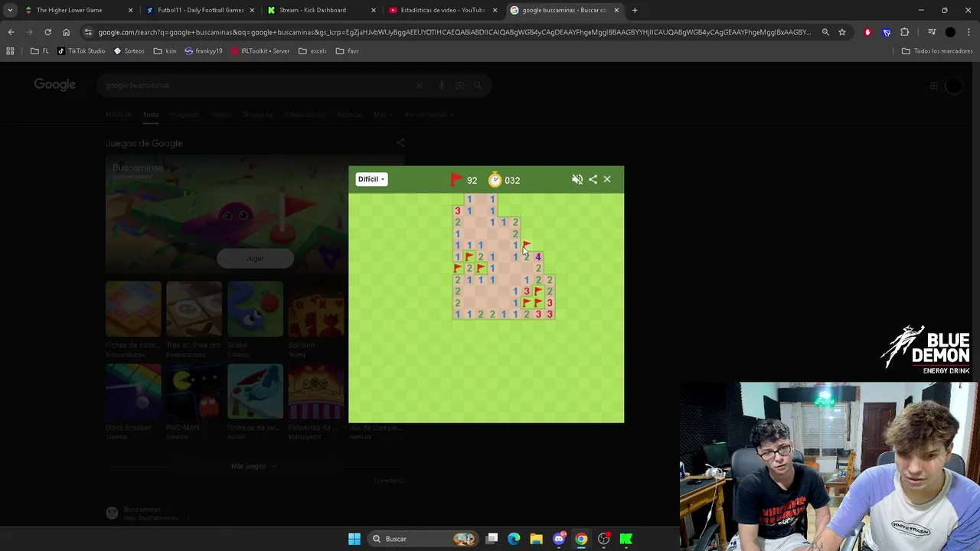The width and height of the screenshot is (980, 551).
Task: Open Todos los marcadores folder
Action: pyautogui.click(x=937, y=51)
